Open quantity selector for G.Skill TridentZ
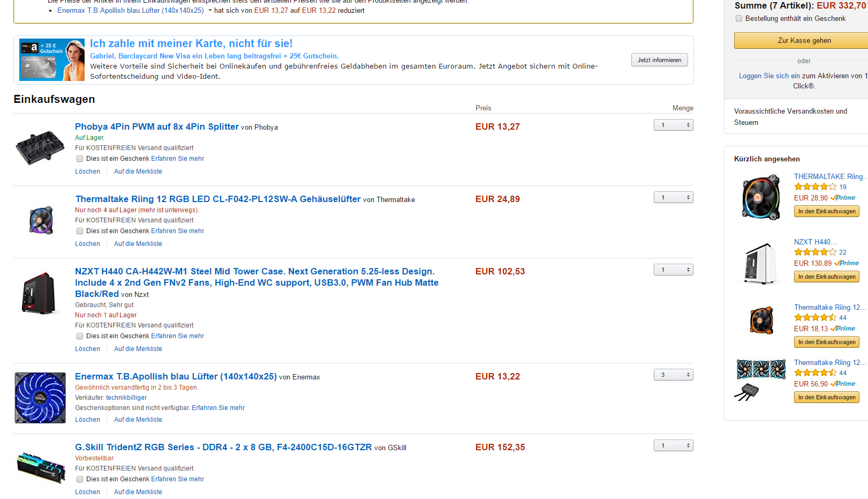The width and height of the screenshot is (868, 499). [x=674, y=445]
